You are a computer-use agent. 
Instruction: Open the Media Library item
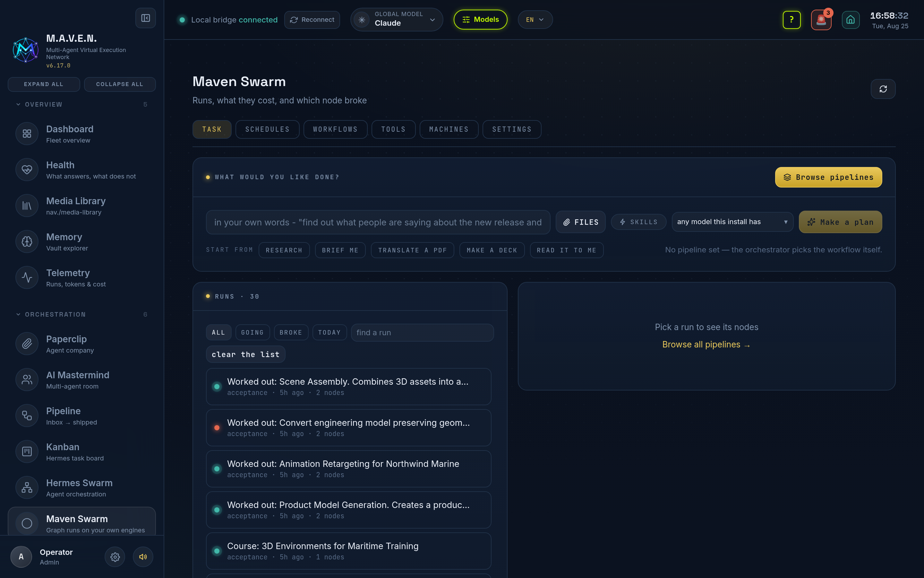pos(82,206)
